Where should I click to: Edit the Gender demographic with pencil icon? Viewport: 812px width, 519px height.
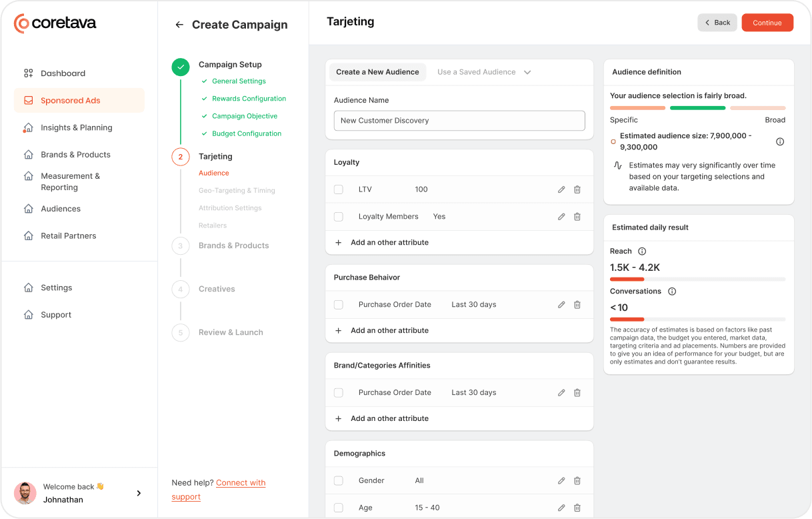pos(561,481)
